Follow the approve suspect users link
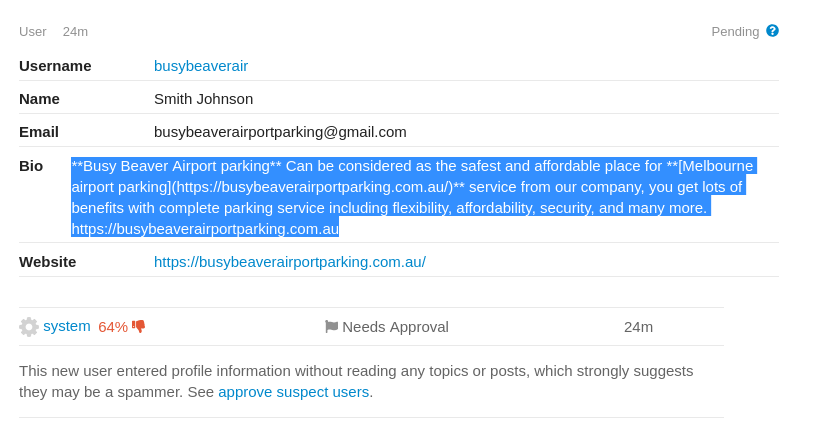 tap(293, 392)
